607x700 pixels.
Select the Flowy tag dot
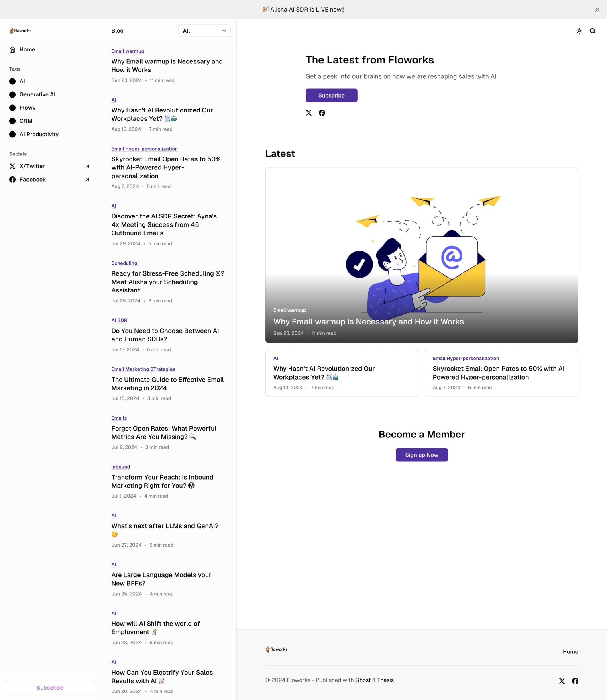(12, 108)
